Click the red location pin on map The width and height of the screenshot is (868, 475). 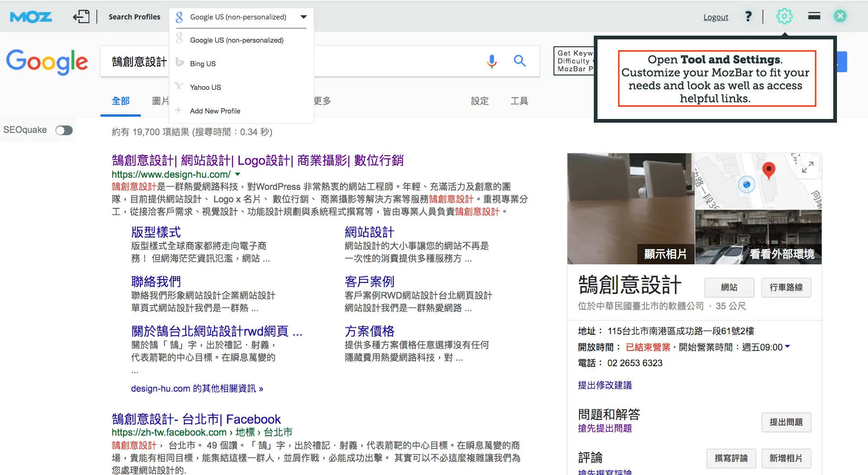[x=769, y=170]
